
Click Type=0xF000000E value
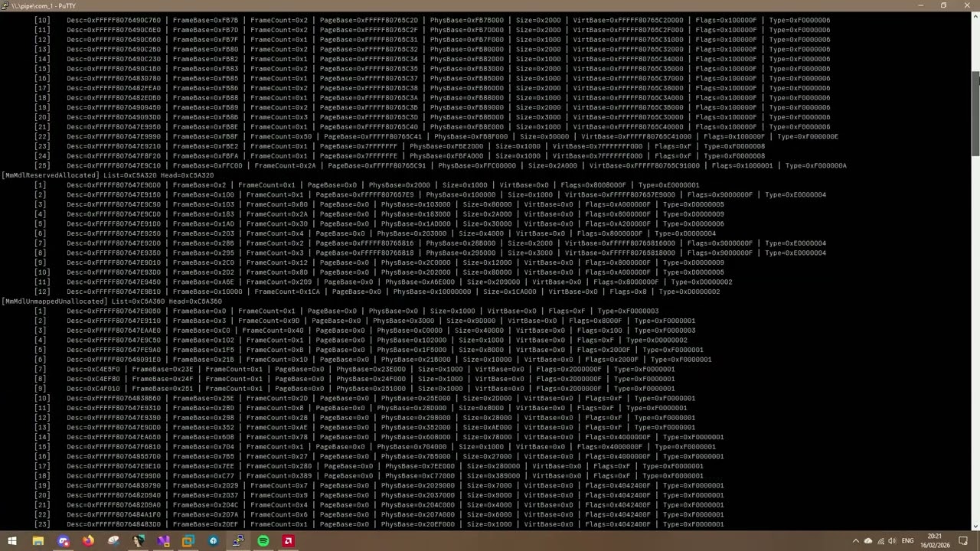coord(808,136)
